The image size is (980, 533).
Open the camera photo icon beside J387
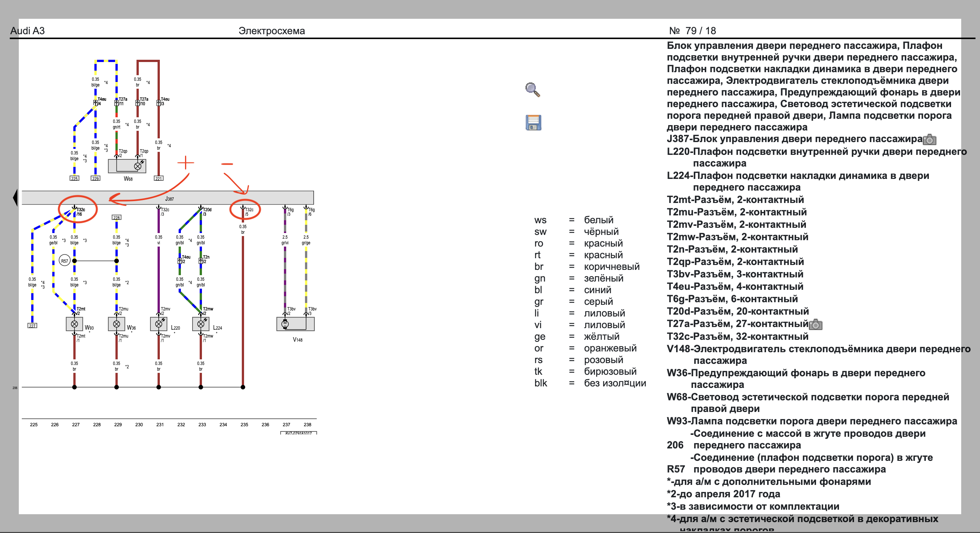(x=930, y=139)
